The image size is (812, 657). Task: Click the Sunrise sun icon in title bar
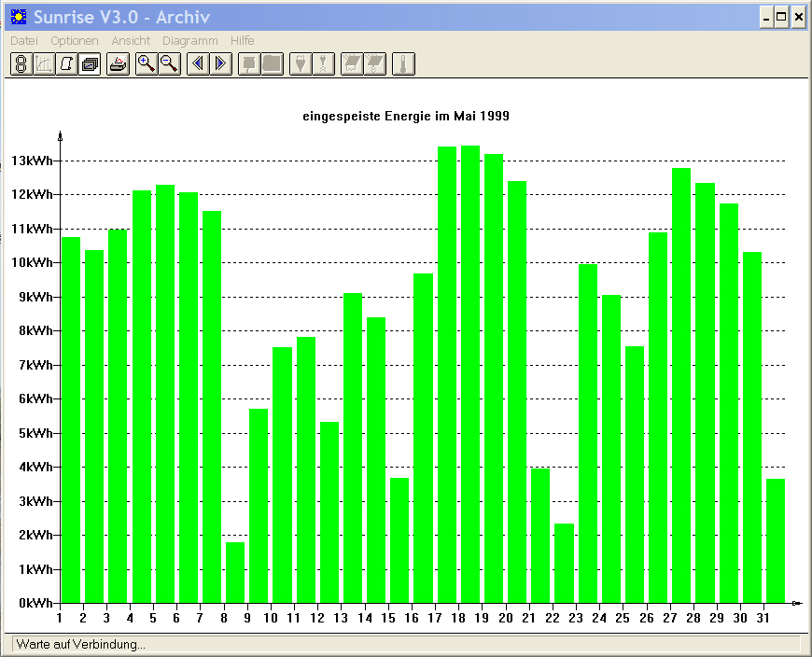(19, 17)
